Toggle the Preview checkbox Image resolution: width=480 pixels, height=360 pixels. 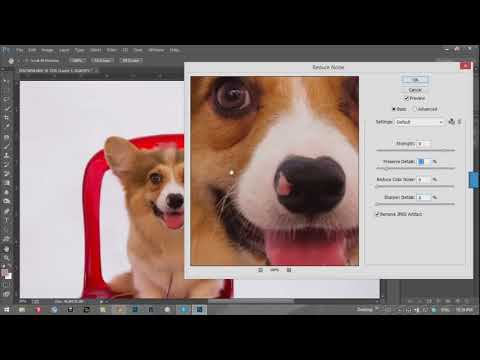406,98
